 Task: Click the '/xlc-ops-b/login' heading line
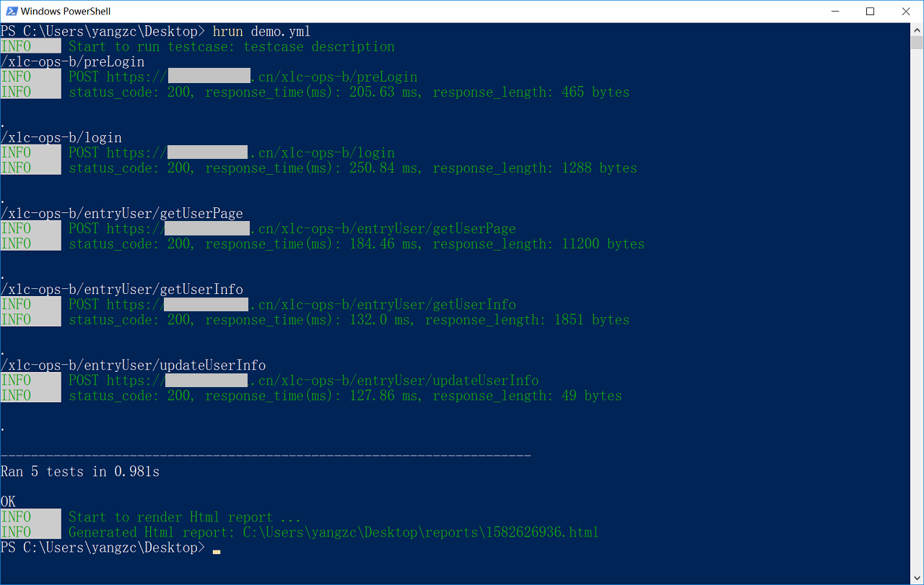pos(61,137)
